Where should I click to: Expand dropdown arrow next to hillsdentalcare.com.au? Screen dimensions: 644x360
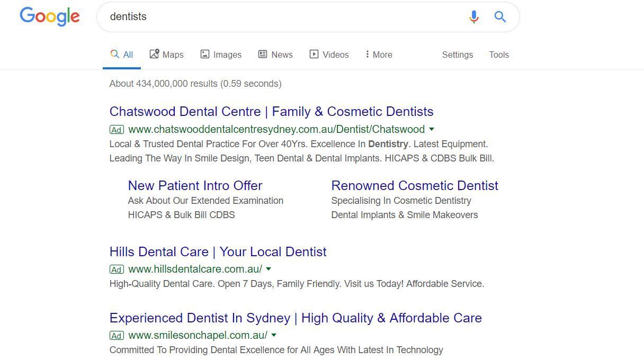(x=269, y=269)
